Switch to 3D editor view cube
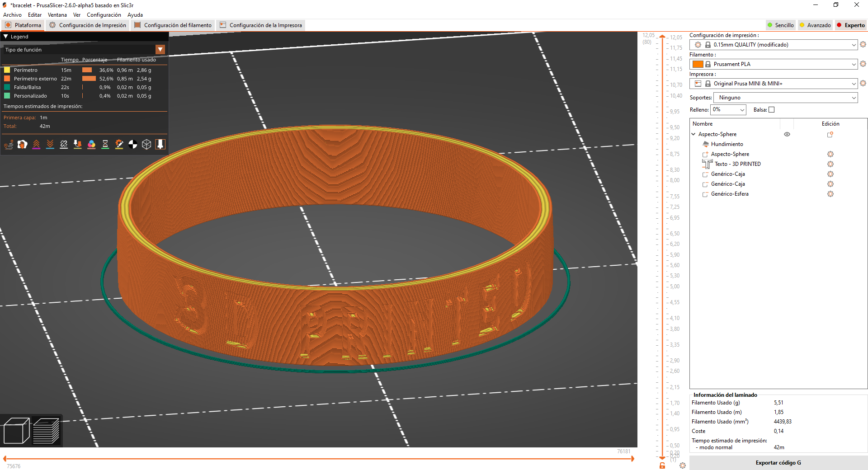The width and height of the screenshot is (868, 470). pos(16,431)
